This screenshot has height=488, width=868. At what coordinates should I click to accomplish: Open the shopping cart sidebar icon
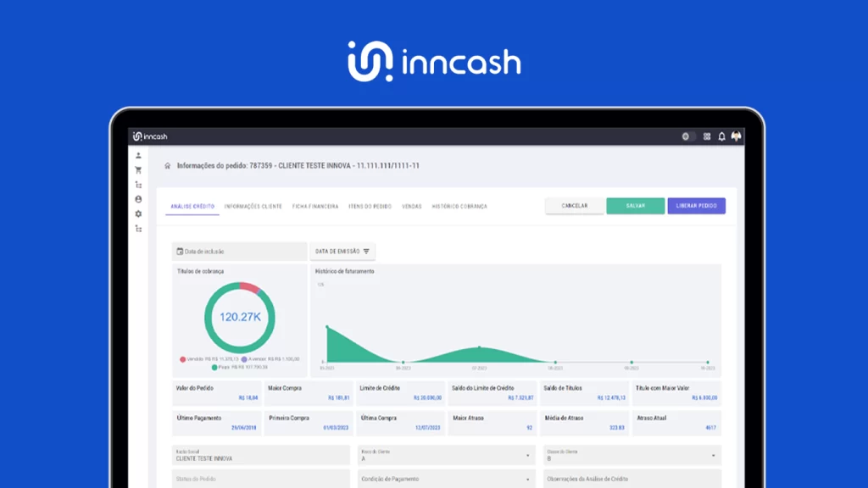(138, 169)
